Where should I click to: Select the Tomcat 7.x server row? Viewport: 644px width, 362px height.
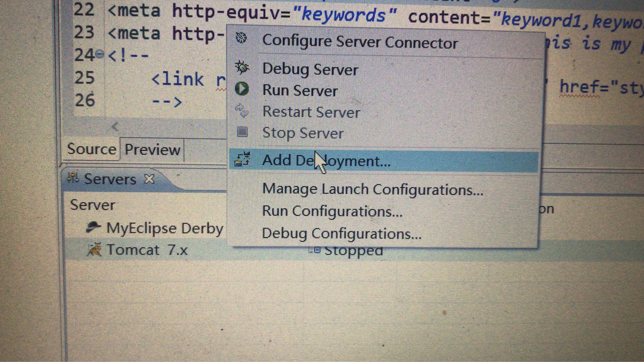pos(147,250)
